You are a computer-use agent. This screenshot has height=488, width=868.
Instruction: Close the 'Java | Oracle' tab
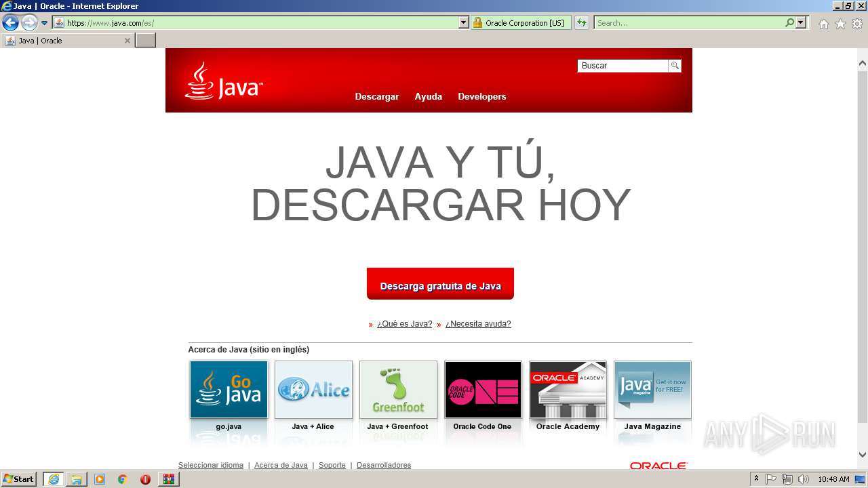tap(127, 41)
